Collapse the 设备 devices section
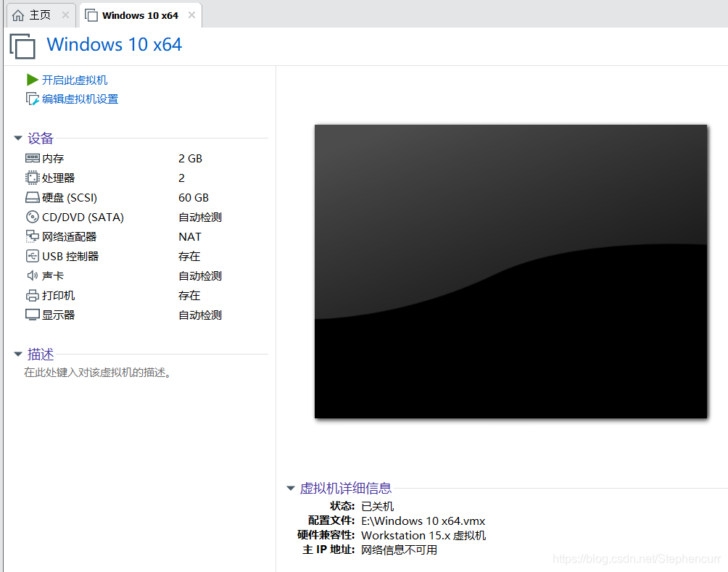Viewport: 728px width, 572px height. coord(18,138)
